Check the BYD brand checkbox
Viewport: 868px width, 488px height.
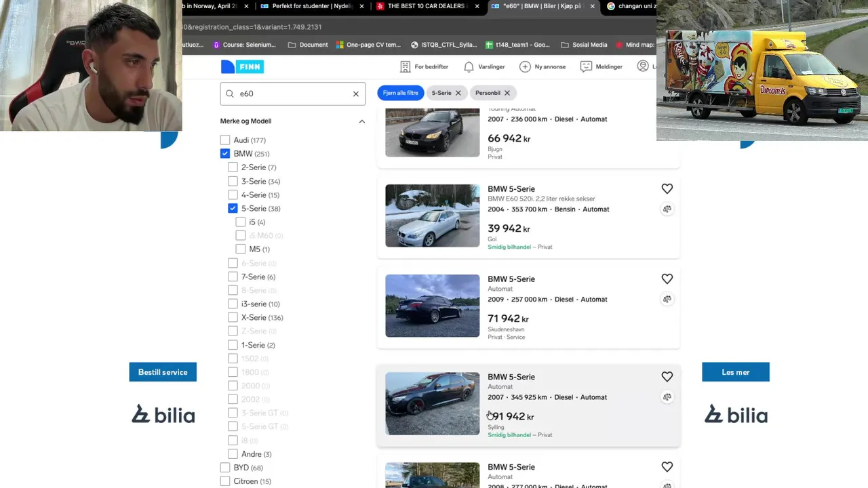(225, 467)
